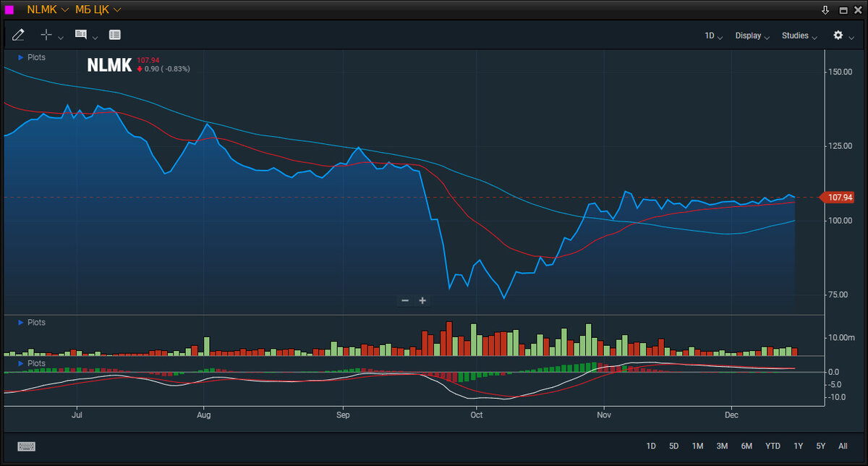Select the 3M time range
The width and height of the screenshot is (868, 466).
[722, 446]
